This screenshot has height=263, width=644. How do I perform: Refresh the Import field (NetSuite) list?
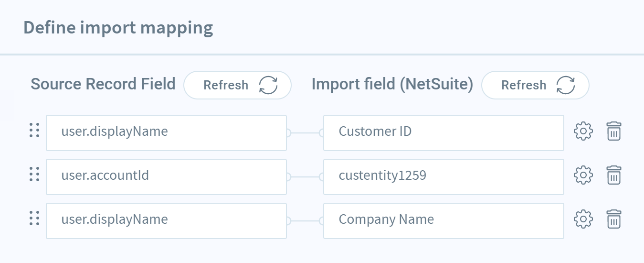tap(535, 85)
